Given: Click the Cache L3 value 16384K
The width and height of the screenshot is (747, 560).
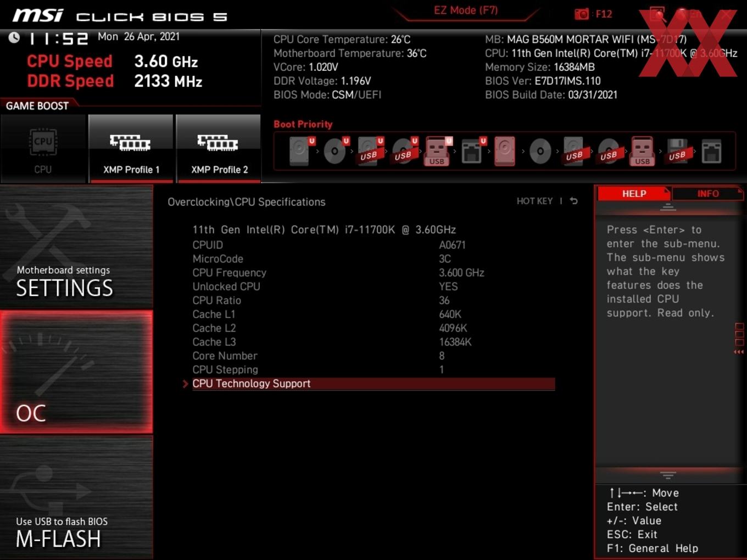Looking at the screenshot, I should click(455, 342).
